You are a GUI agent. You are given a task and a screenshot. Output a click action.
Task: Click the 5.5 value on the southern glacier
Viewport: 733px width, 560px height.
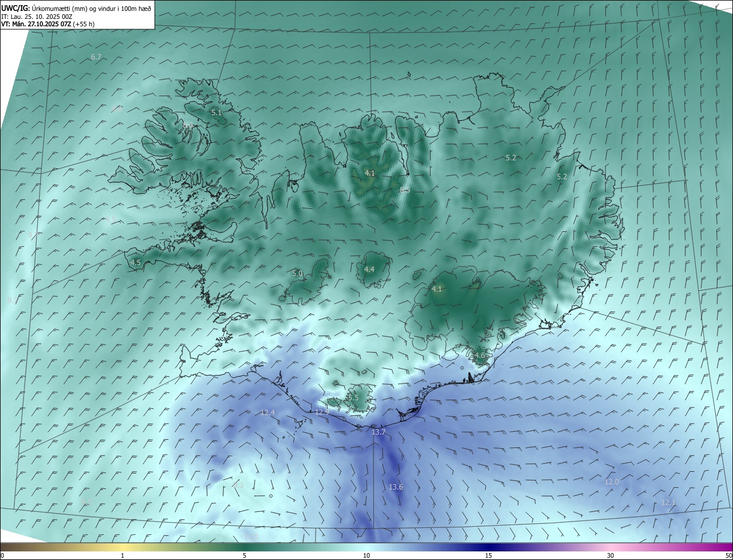coord(353,397)
